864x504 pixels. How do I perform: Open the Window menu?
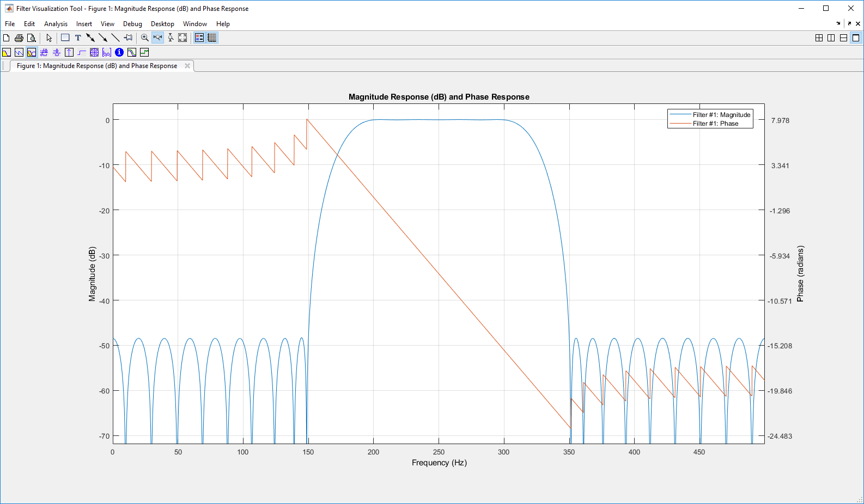point(195,24)
